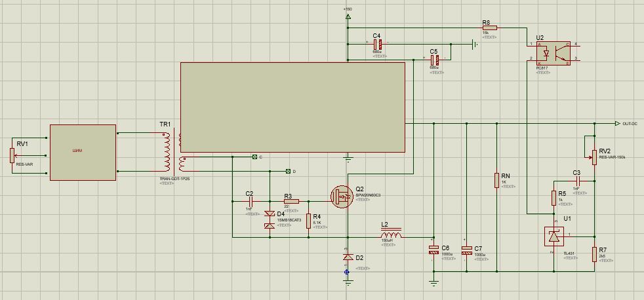Click the L2 inductor coil
Image resolution: width=644 pixels, height=300 pixels.
click(391, 234)
